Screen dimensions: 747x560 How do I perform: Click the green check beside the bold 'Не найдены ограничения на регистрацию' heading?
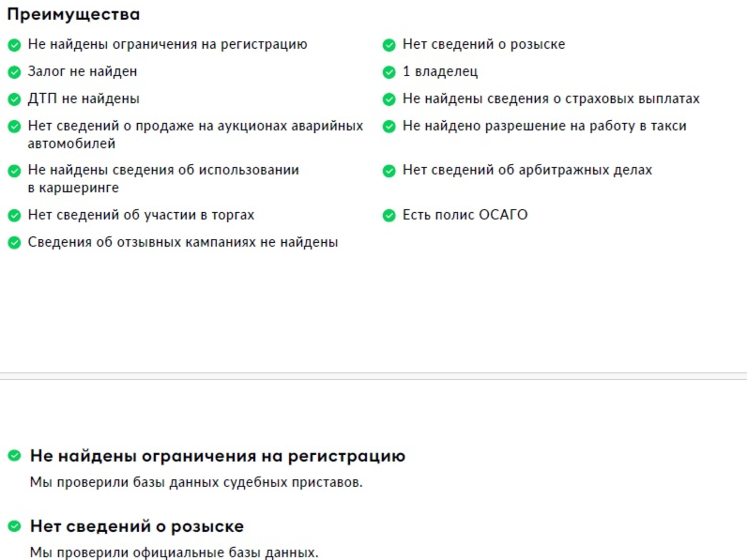(14, 455)
